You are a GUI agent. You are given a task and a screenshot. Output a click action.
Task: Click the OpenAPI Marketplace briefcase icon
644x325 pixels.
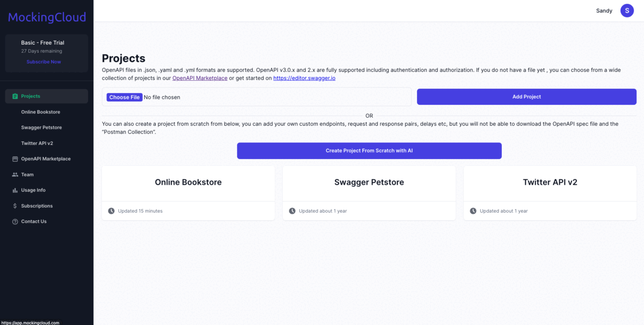click(x=15, y=159)
